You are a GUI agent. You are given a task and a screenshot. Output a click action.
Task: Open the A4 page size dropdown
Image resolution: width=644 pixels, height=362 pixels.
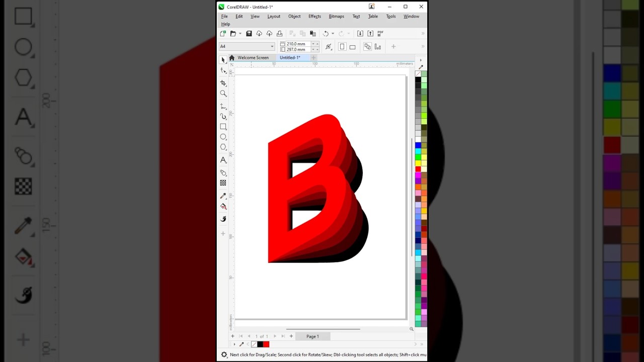point(272,46)
